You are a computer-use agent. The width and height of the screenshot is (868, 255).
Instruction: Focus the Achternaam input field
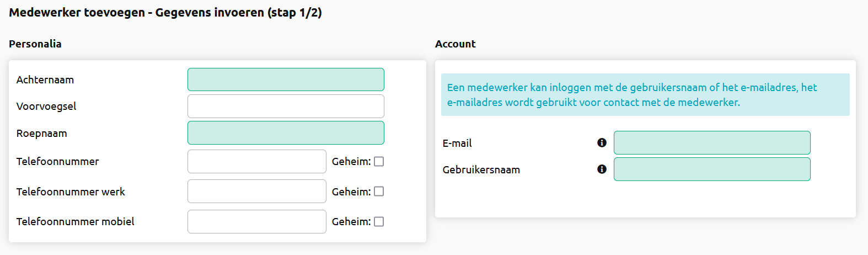coord(286,79)
